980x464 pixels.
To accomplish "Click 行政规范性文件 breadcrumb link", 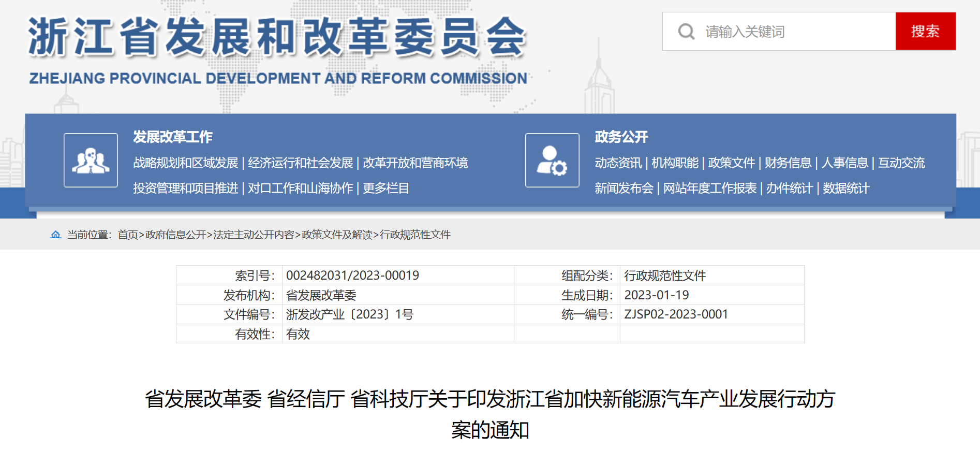I will 415,235.
